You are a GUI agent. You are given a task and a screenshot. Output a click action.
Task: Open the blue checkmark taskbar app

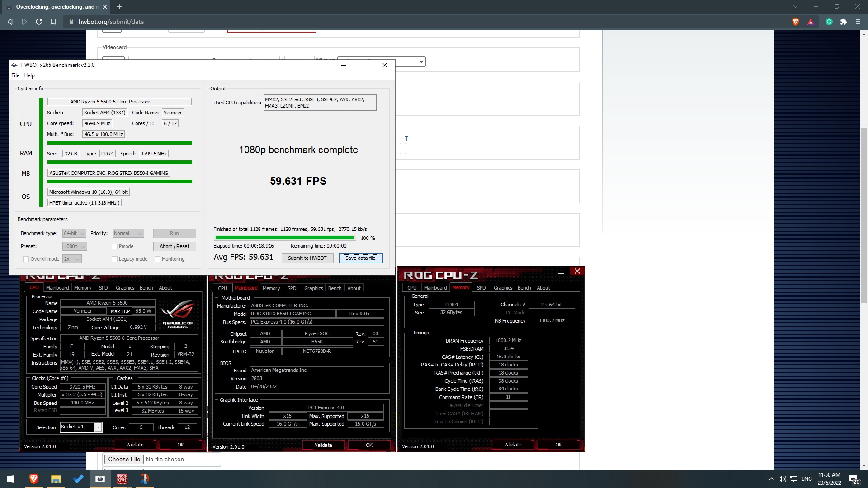(x=78, y=479)
